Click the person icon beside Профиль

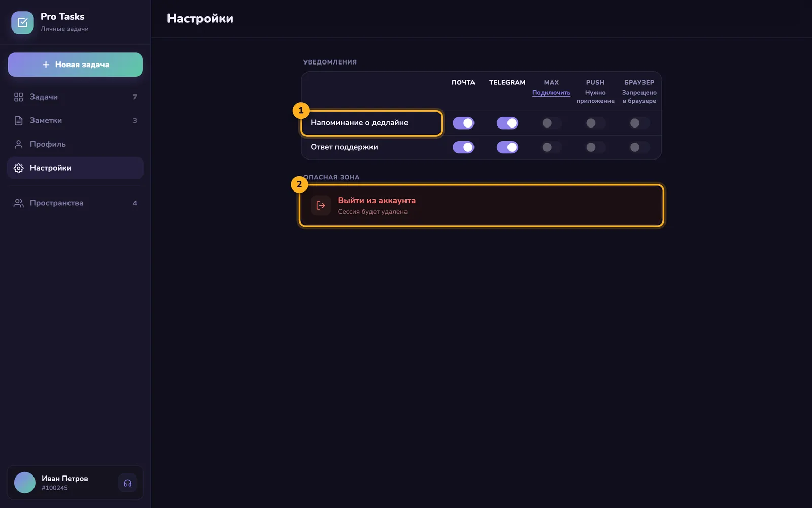click(19, 144)
